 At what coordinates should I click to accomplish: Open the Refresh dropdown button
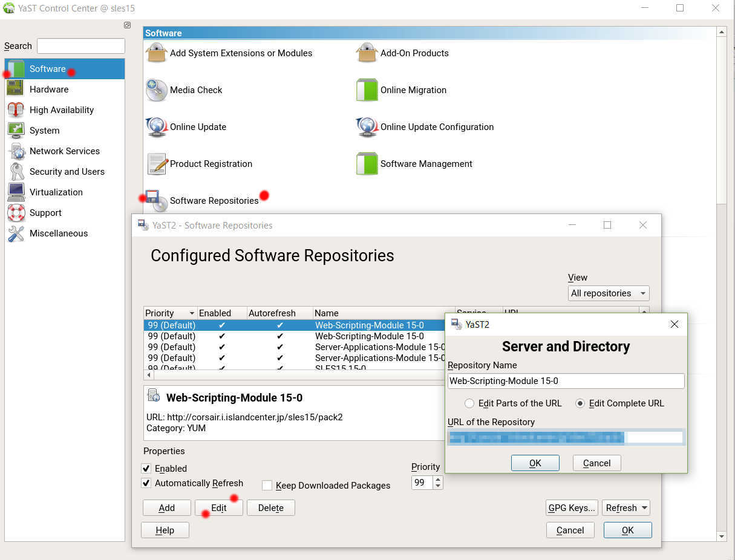pos(626,508)
